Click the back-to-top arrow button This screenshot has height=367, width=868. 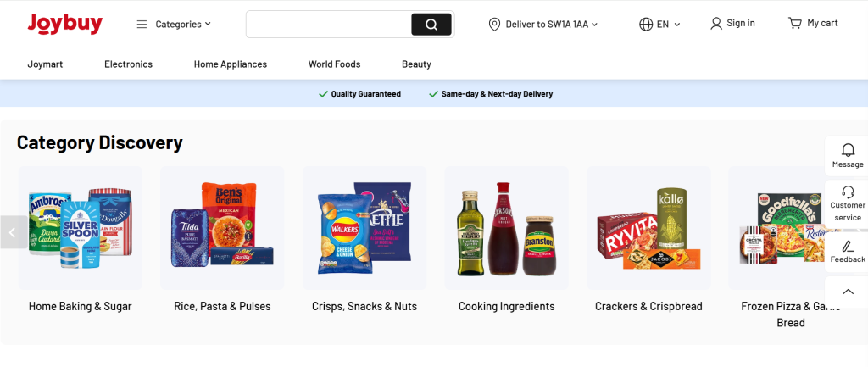pyautogui.click(x=848, y=292)
